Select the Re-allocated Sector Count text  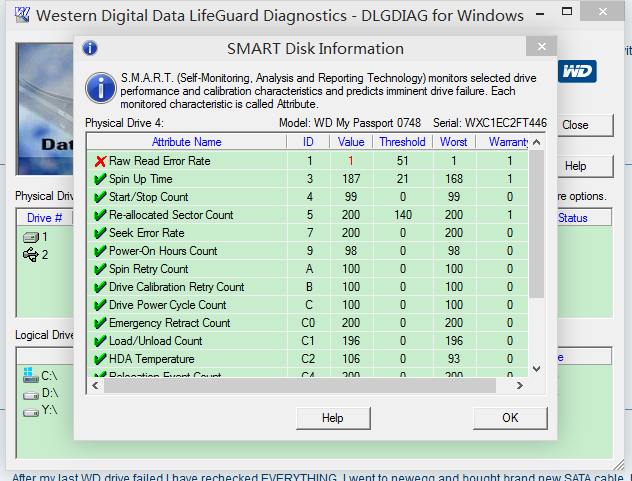point(171,215)
